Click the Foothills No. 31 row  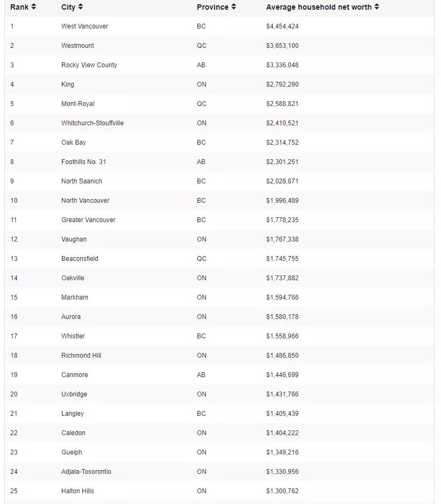click(x=83, y=162)
